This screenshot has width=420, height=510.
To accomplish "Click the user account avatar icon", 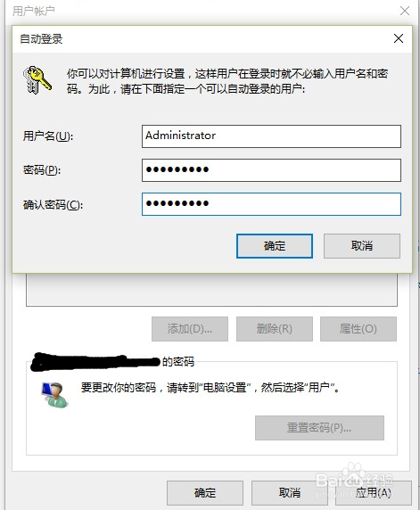I will click(54, 394).
